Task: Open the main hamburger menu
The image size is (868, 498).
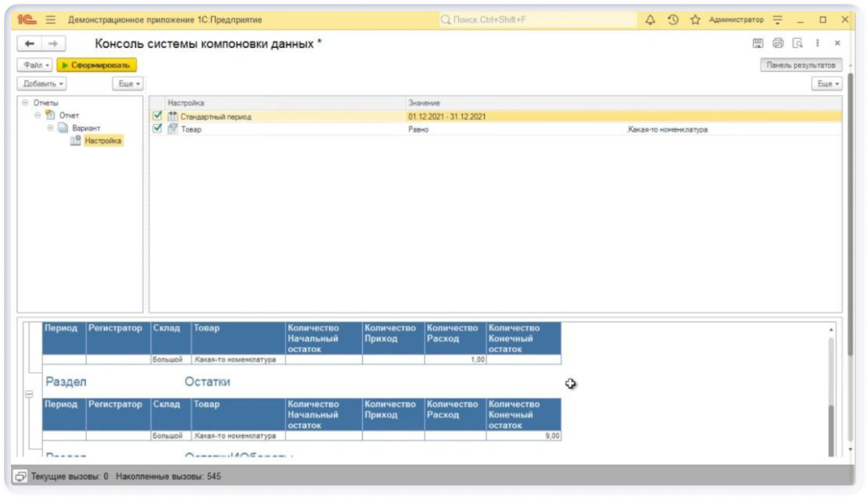Action: [x=51, y=20]
